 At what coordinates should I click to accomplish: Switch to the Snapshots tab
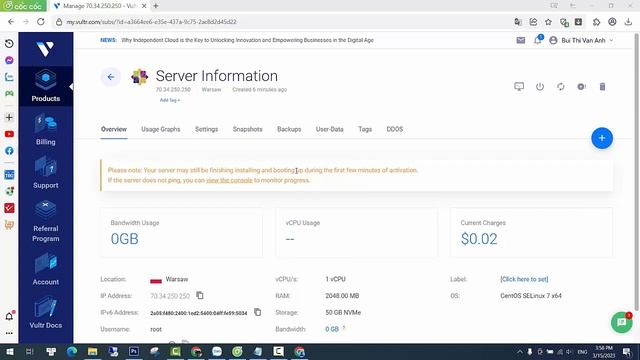point(247,129)
